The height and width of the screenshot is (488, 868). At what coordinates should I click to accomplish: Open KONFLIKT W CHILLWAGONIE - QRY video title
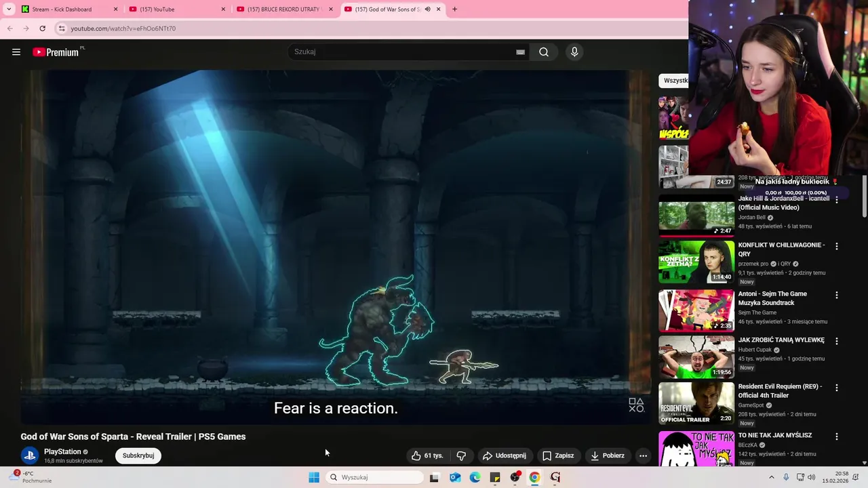point(781,249)
